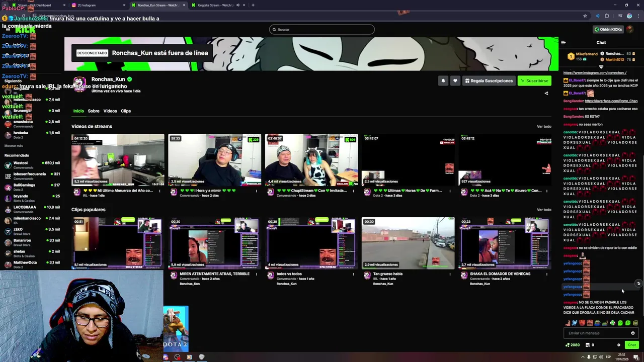Click 'Obtén KICKs' button
The image size is (644, 362).
609,29
